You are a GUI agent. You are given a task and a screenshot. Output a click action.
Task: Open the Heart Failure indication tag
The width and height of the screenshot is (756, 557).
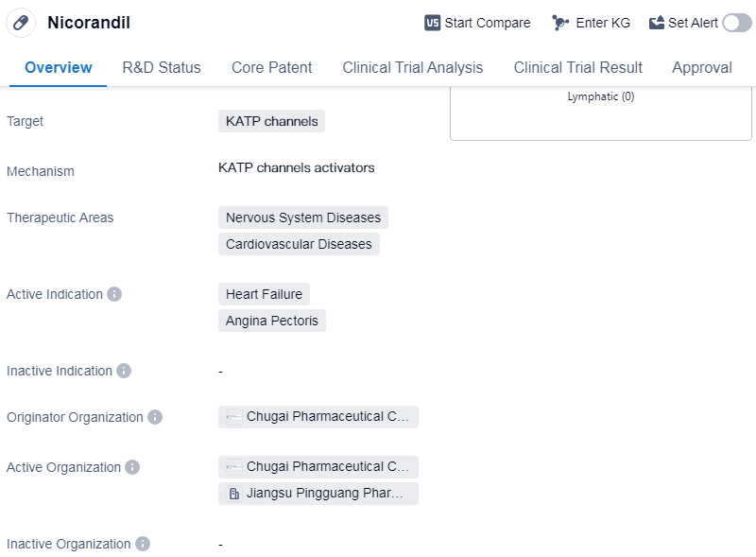coord(264,294)
